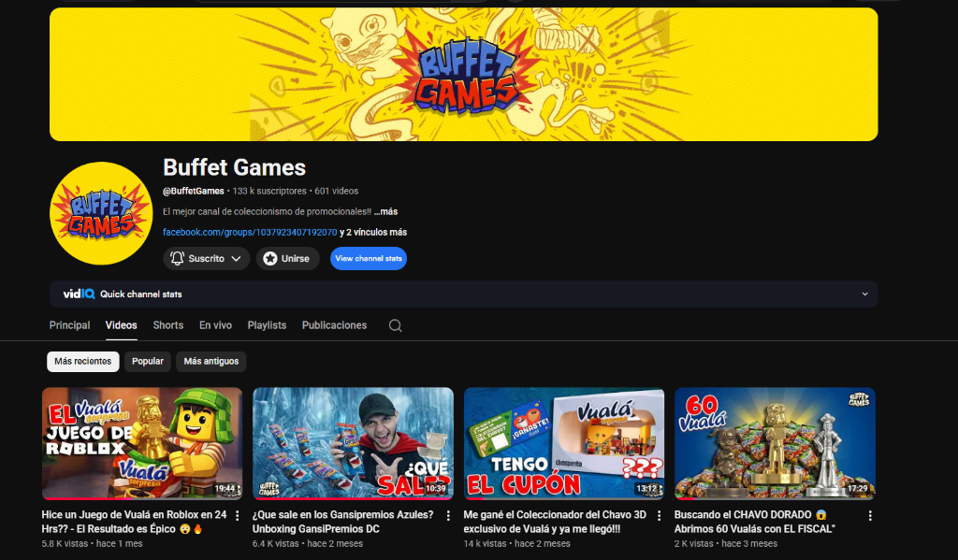The height and width of the screenshot is (560, 958).
Task: Click the '601 videos' count
Action: (337, 191)
